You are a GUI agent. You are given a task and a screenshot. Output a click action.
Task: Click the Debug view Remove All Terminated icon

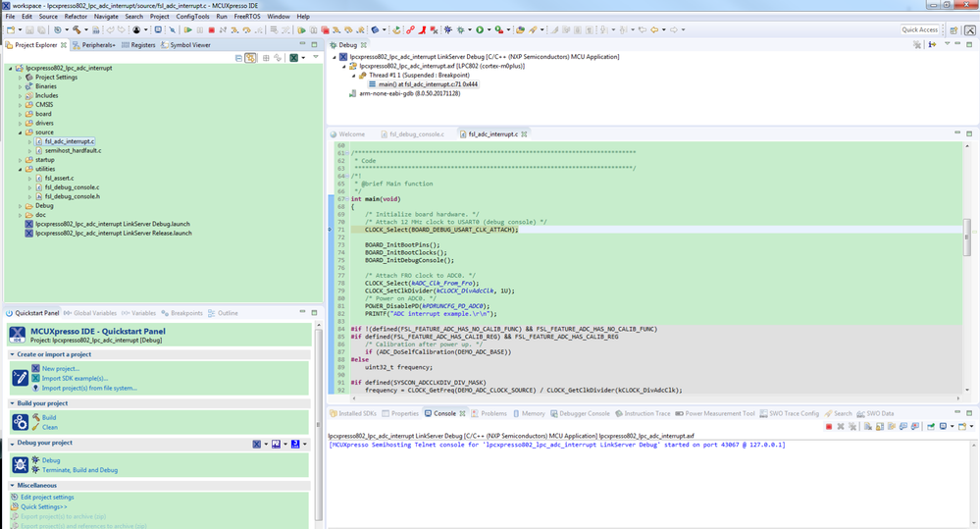point(917,44)
